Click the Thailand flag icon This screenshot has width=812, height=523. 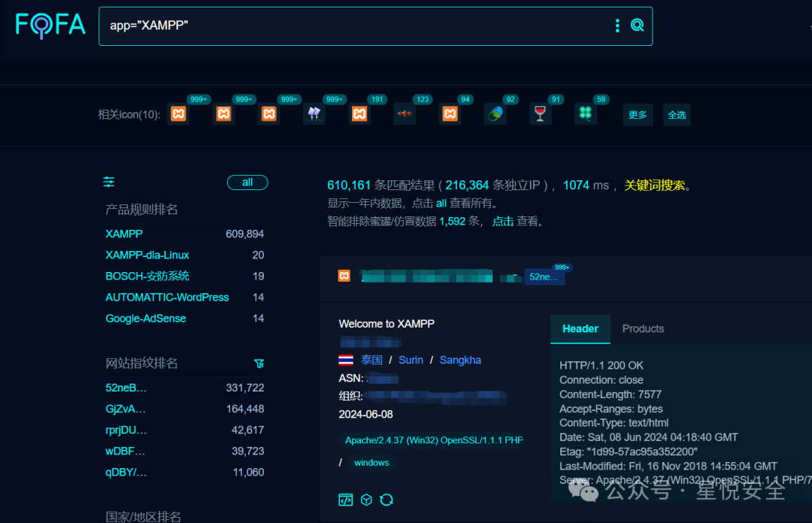tap(346, 360)
